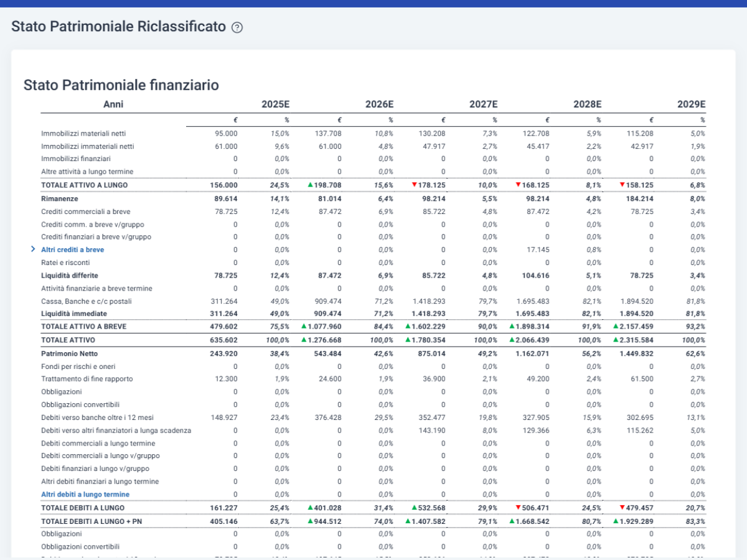Click the 61.500 Trattamento fine rapporto value
The width and height of the screenshot is (747, 560).
(641, 379)
